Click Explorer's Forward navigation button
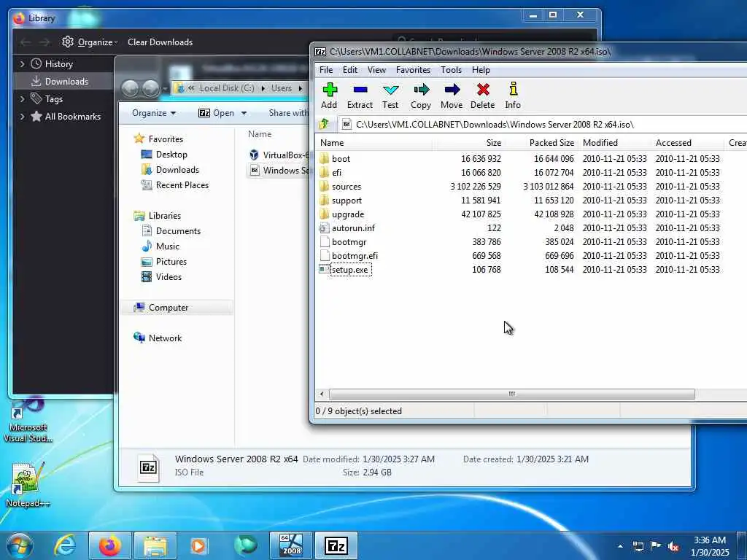The image size is (747, 560). click(x=150, y=88)
